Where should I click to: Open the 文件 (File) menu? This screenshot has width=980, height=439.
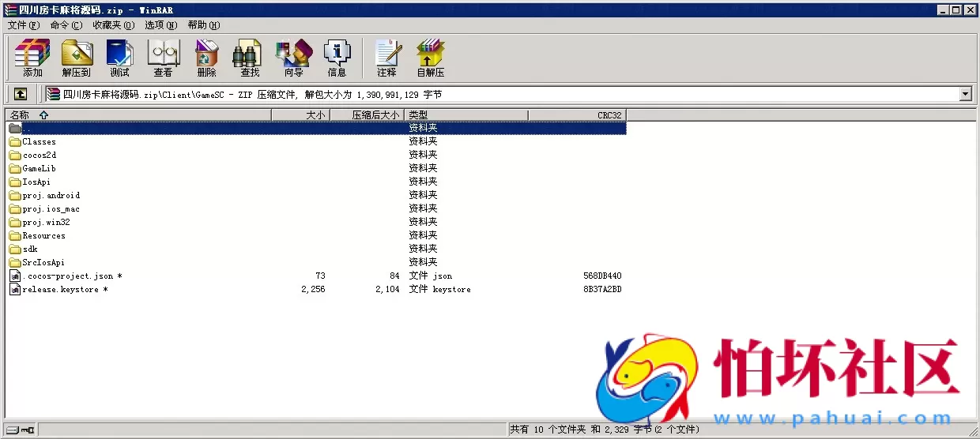[x=23, y=25]
